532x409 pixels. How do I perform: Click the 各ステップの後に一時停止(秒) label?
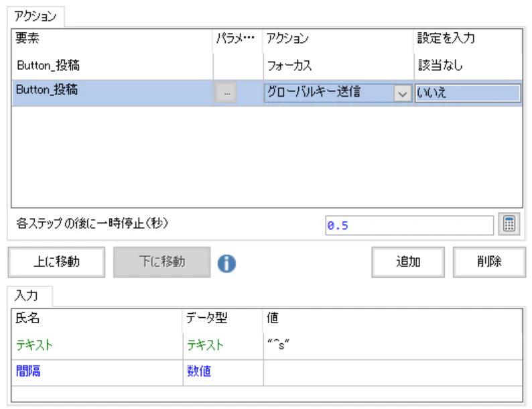click(x=92, y=223)
